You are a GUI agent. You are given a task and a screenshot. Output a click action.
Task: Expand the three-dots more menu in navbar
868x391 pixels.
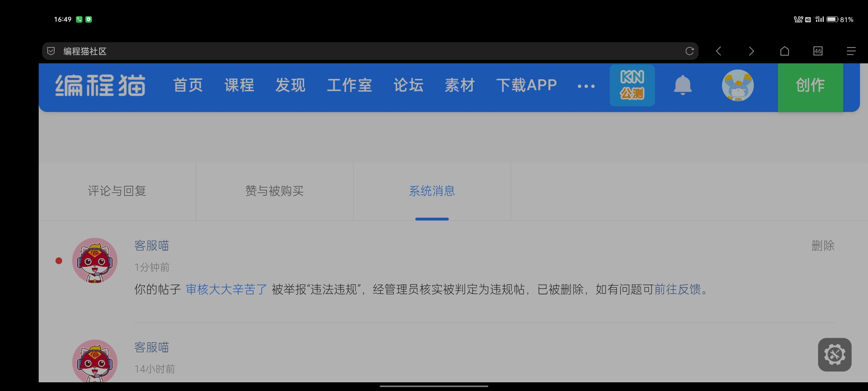click(586, 86)
